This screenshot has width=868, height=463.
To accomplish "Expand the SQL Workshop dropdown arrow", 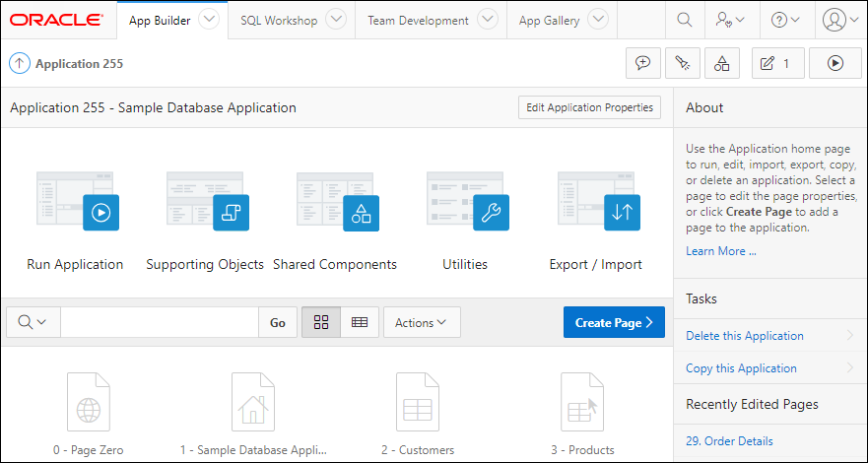I will (x=335, y=20).
